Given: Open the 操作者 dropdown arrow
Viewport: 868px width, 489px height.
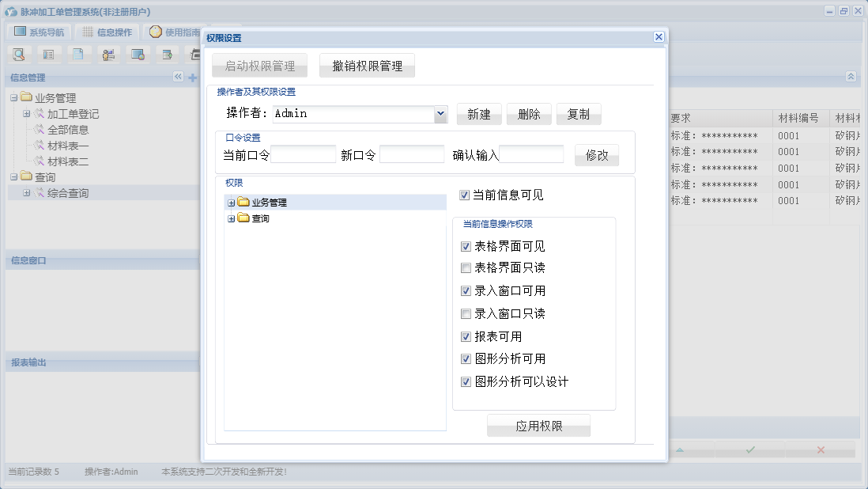Looking at the screenshot, I should click(x=440, y=113).
